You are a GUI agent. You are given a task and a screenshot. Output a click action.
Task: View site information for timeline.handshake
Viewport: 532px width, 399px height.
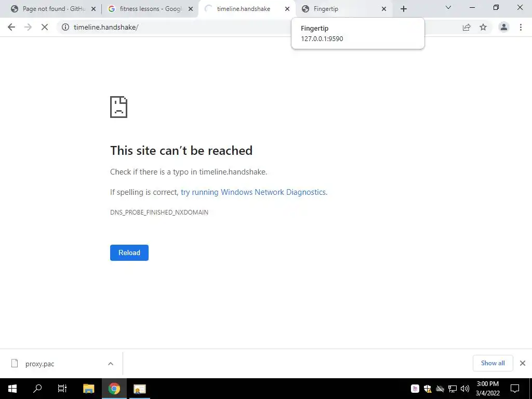tap(65, 27)
